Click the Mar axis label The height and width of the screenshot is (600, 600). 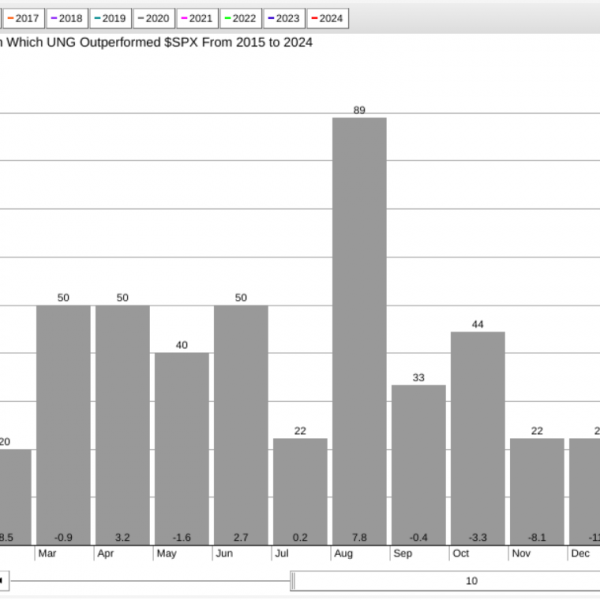[x=47, y=553]
